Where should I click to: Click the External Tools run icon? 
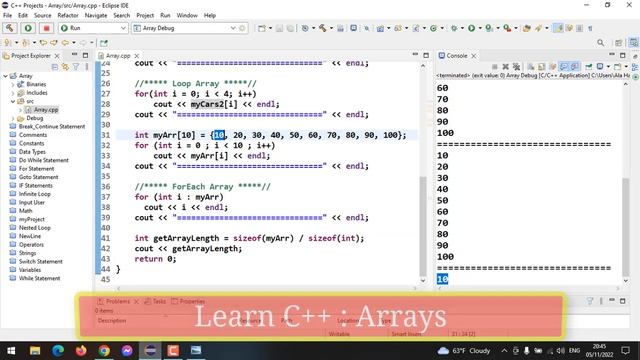[x=507, y=28]
